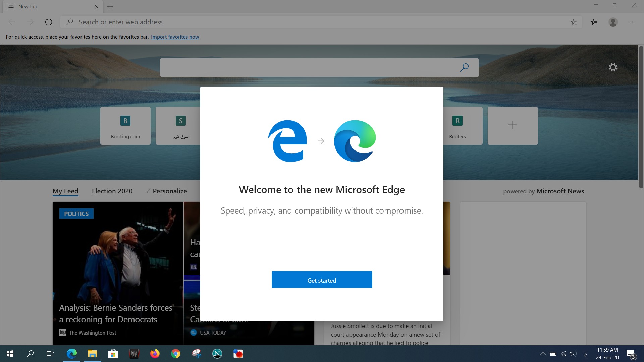Open Microsoft Store taskbar icon
The width and height of the screenshot is (644, 362).
coord(113,354)
